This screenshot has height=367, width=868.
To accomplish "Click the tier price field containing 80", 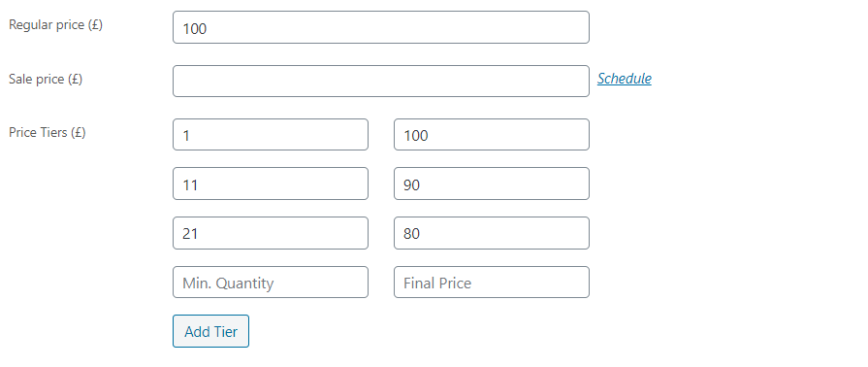I will [492, 233].
